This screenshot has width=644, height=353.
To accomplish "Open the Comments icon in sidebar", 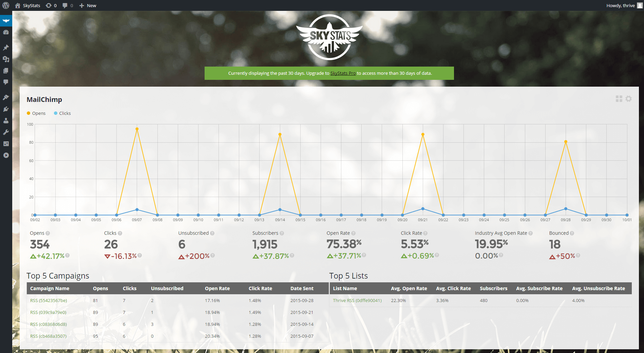I will tap(6, 82).
